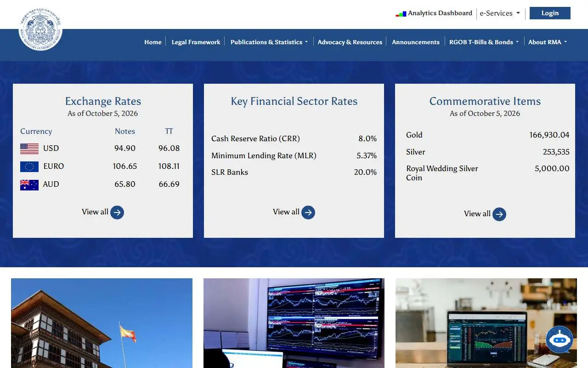Click the TT column header
This screenshot has height=368, width=588.
point(169,131)
